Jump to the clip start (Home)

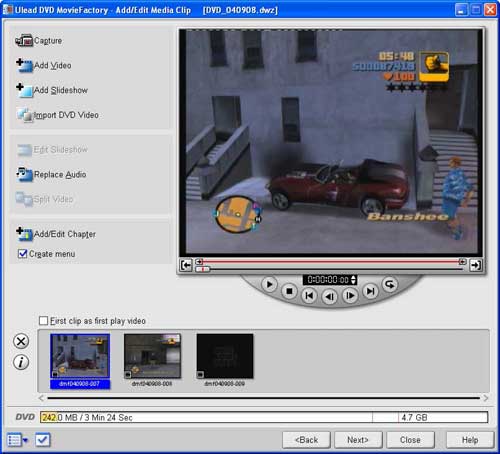click(x=309, y=296)
